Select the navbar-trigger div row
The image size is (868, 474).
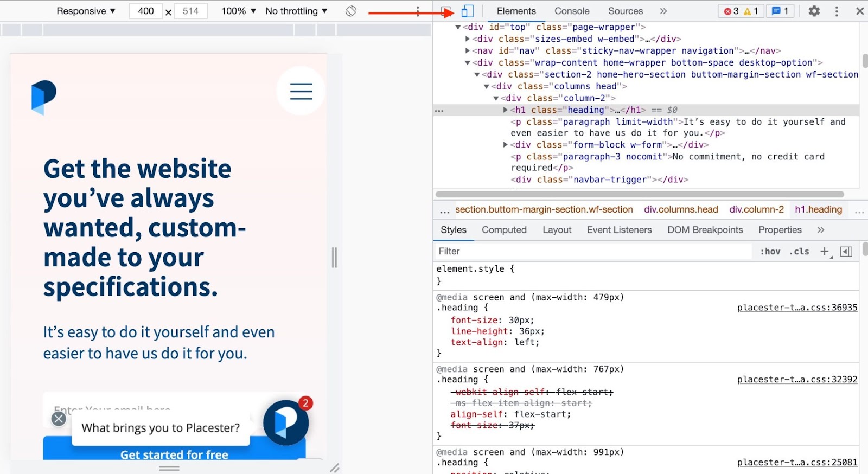pos(599,180)
